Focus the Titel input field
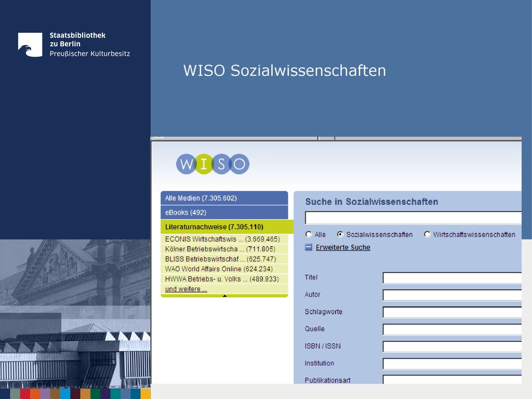The height and width of the screenshot is (399, 532). [452, 278]
